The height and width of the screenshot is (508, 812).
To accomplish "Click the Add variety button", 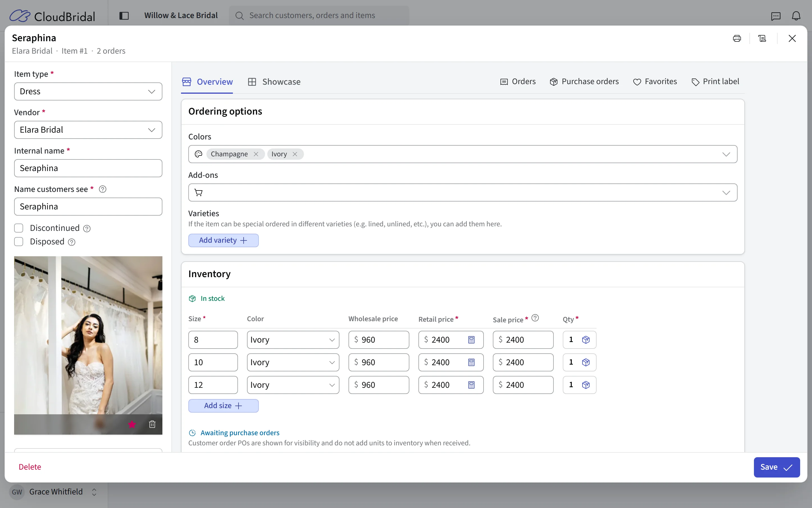I will (224, 240).
